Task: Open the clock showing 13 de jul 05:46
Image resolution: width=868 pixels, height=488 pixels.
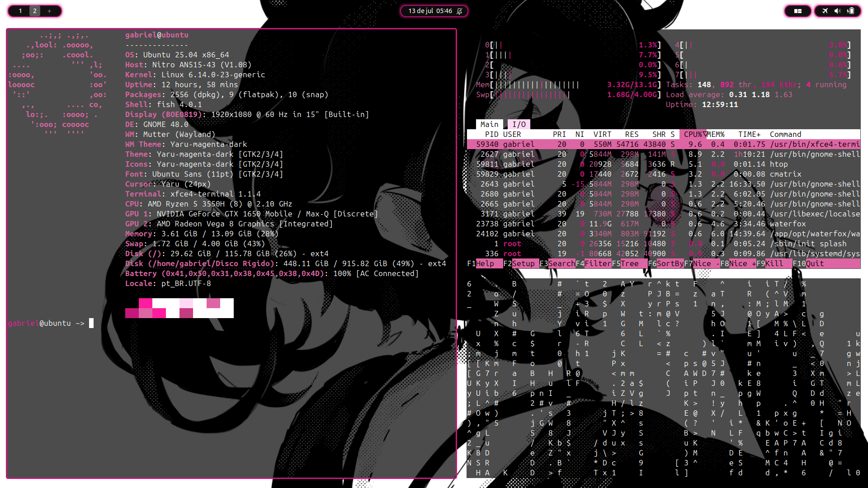Action: pos(430,11)
